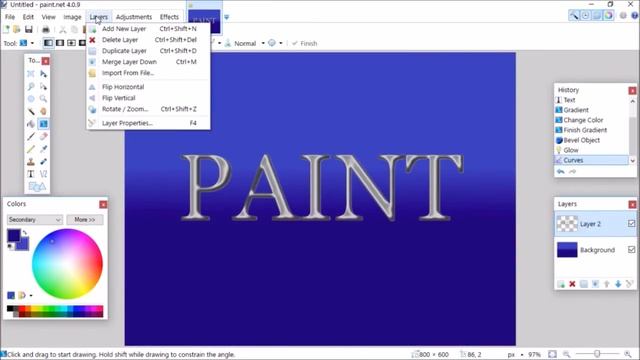Image resolution: width=640 pixels, height=360 pixels.
Task: Click Duplicate Layer icon in Layers panel
Action: [584, 284]
